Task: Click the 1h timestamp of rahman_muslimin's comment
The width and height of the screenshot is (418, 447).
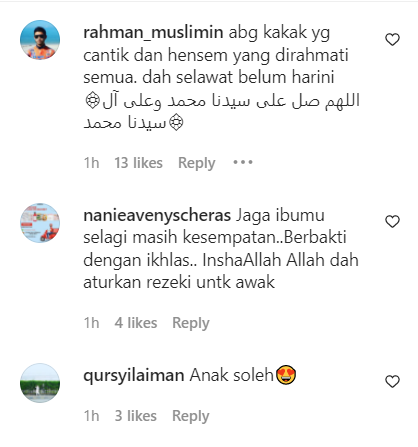Action: point(91,163)
